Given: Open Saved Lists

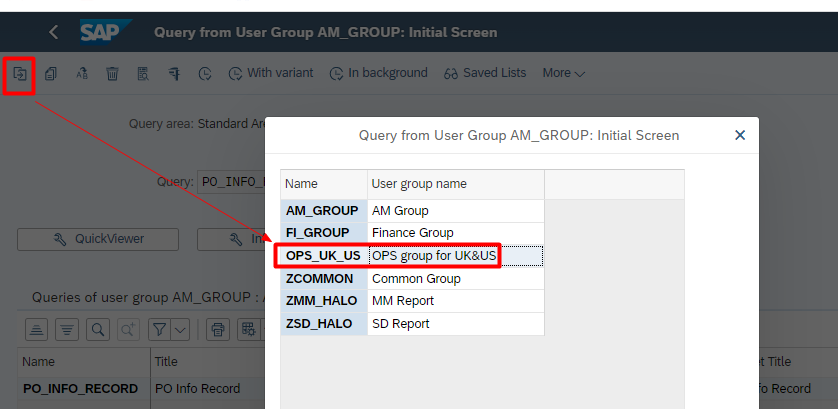Looking at the screenshot, I should pos(485,73).
